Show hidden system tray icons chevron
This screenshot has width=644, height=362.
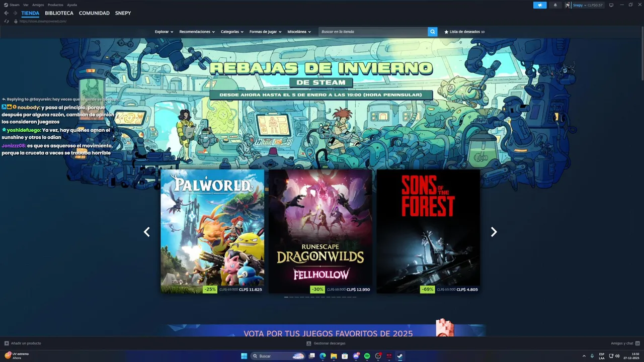click(x=584, y=356)
